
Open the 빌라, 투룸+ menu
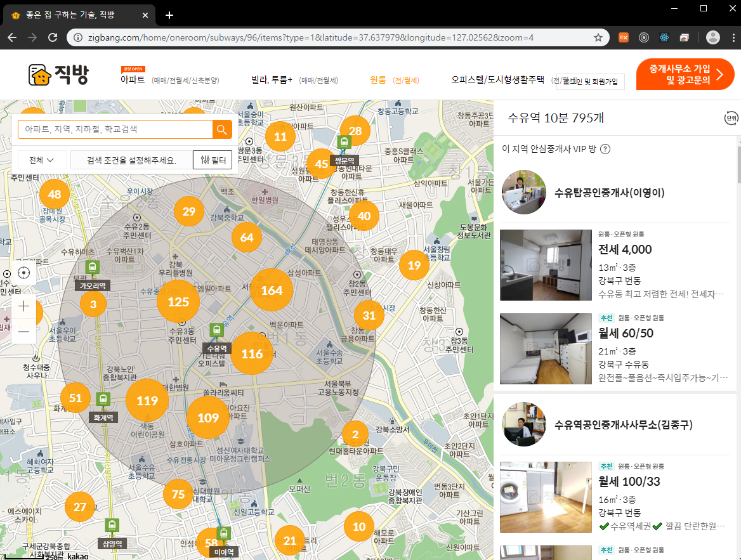[272, 80]
